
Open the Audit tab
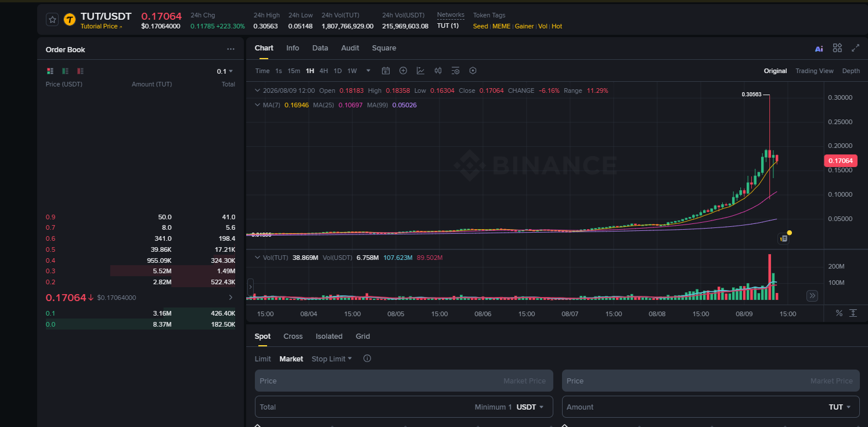(x=350, y=48)
